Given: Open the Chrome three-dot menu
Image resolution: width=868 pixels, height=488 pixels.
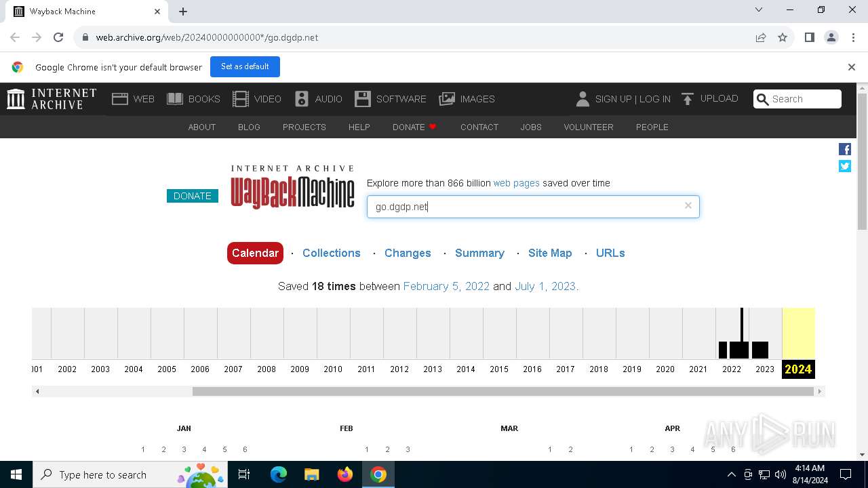Looking at the screenshot, I should pyautogui.click(x=852, y=37).
